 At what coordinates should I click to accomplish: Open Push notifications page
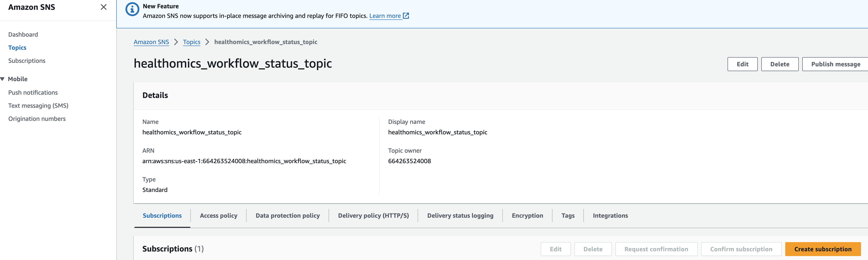click(33, 92)
